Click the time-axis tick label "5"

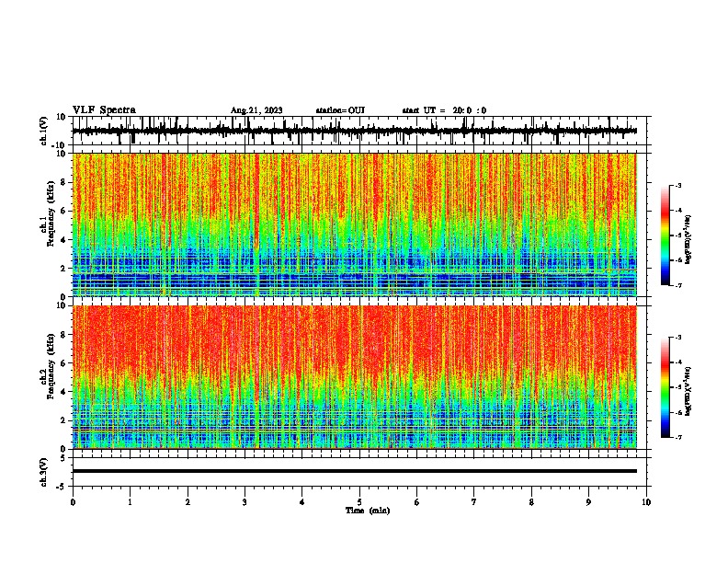tap(359, 502)
